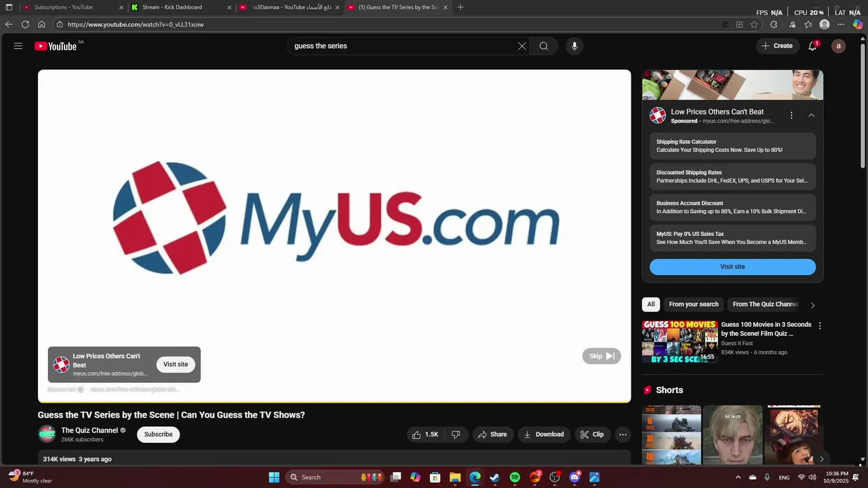
Task: Dislike the video with thumbs down
Action: (x=456, y=434)
